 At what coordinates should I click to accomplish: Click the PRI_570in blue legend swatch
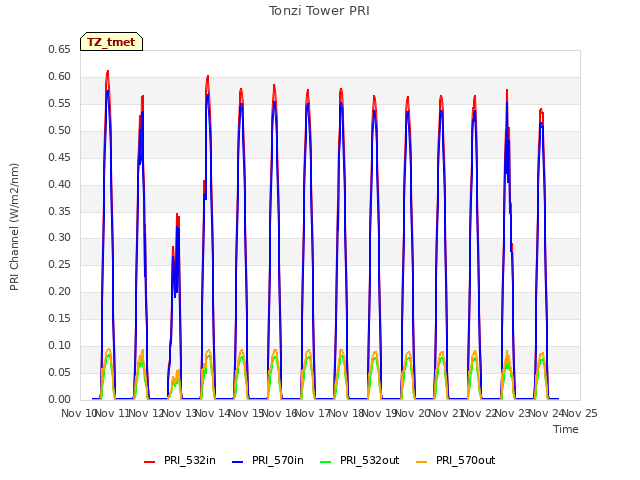[237, 462]
